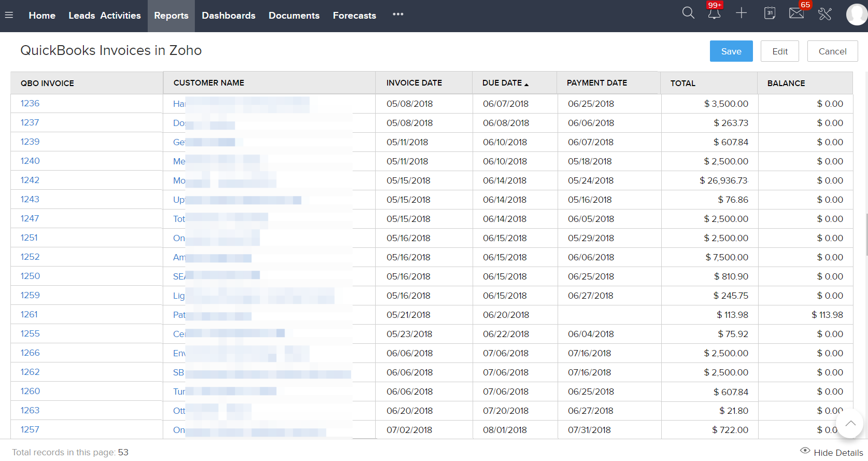Open invoice 1250 link
This screenshot has width=868, height=461.
coord(30,276)
